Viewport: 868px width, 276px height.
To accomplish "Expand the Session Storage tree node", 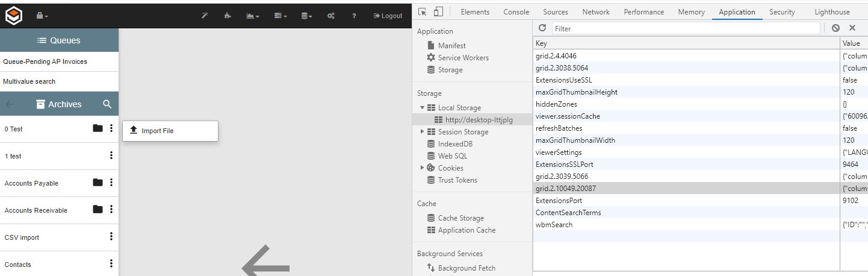I will (x=422, y=132).
